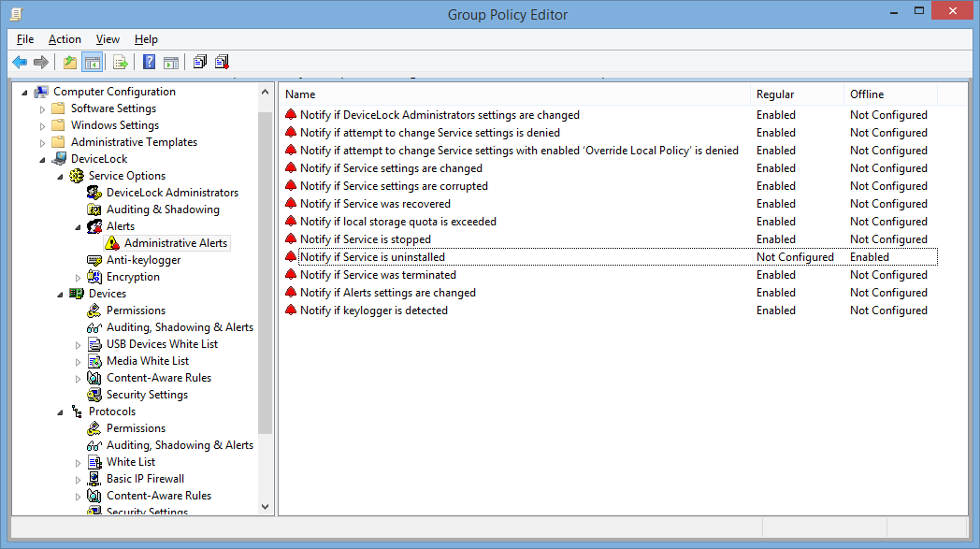Toggle the Show/Hide Console Tree button
980x549 pixels.
click(x=93, y=62)
